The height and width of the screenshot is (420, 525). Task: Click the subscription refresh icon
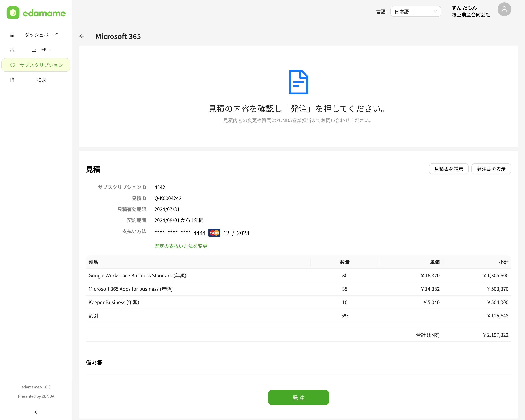point(12,65)
